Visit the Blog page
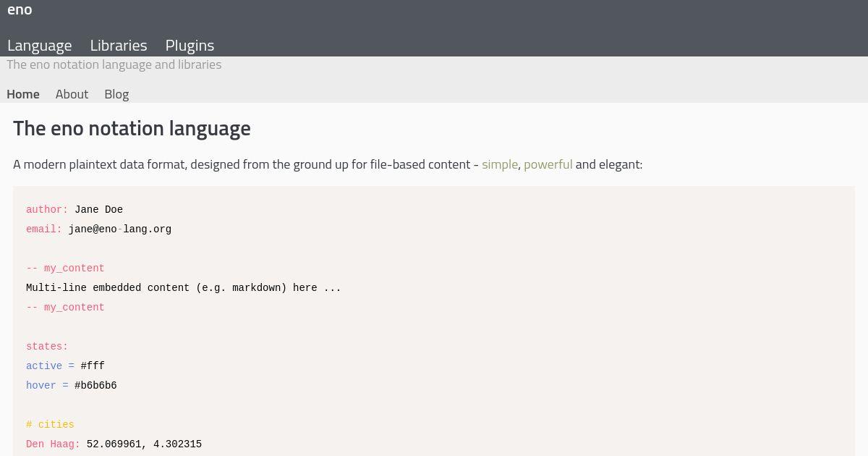 116,94
